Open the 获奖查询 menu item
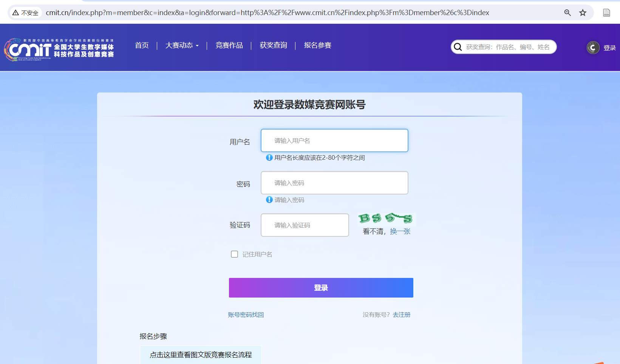 (273, 45)
